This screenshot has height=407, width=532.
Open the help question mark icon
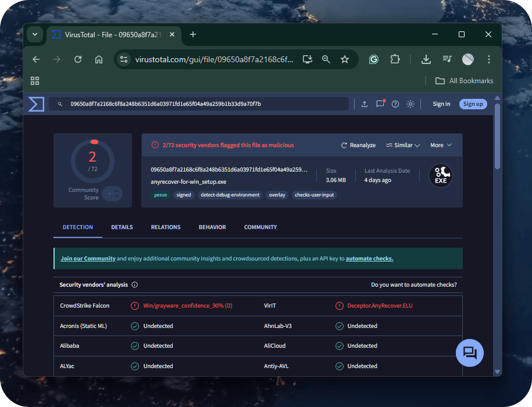pyautogui.click(x=395, y=104)
